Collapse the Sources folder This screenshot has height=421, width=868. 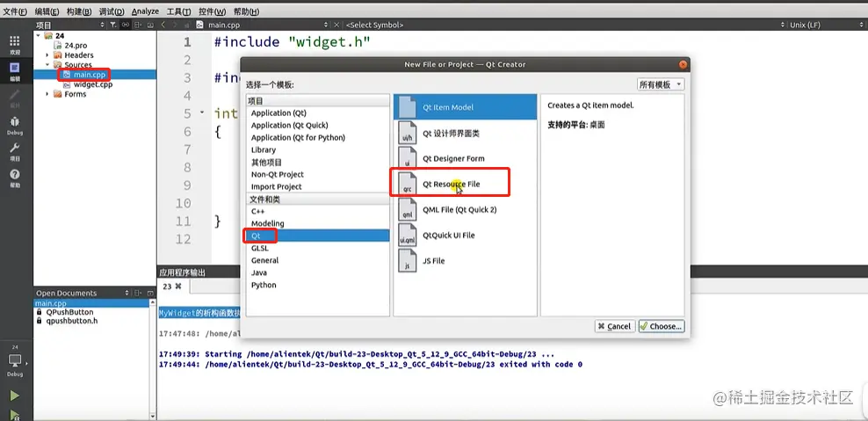[47, 65]
